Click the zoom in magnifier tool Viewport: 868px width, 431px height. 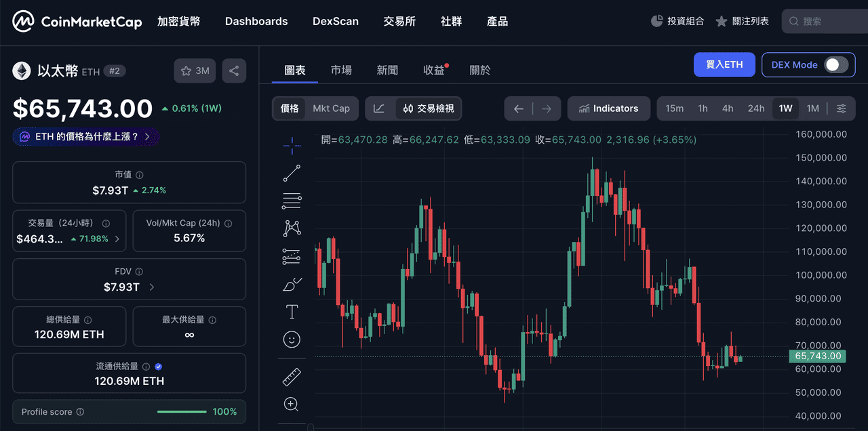pos(292,405)
